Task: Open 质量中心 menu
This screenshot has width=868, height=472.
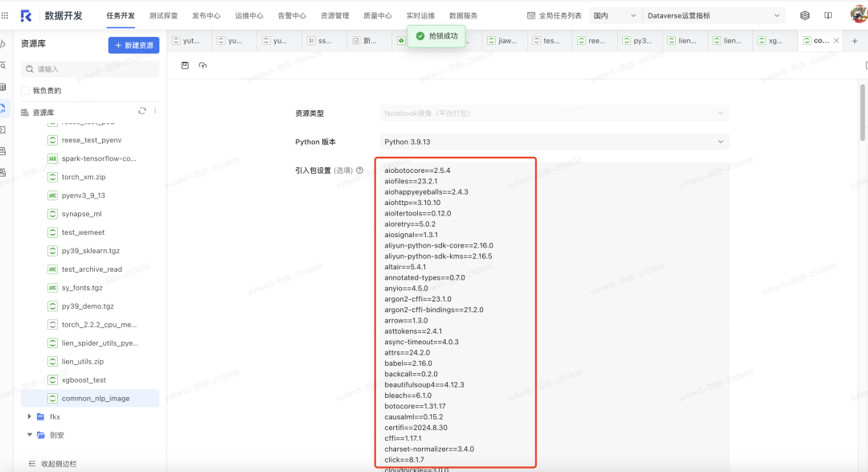Action: click(x=378, y=15)
